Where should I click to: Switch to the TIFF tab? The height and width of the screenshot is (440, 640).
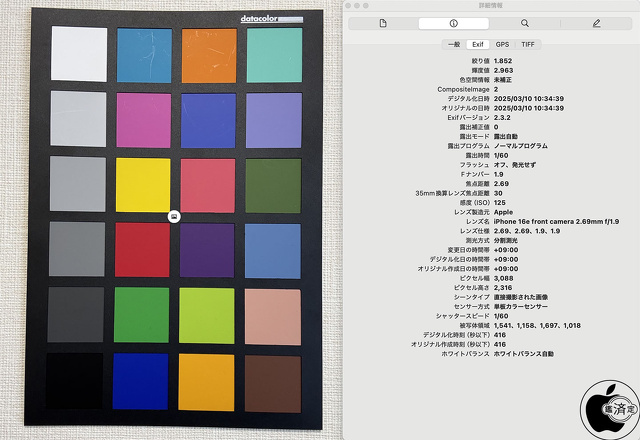[527, 44]
